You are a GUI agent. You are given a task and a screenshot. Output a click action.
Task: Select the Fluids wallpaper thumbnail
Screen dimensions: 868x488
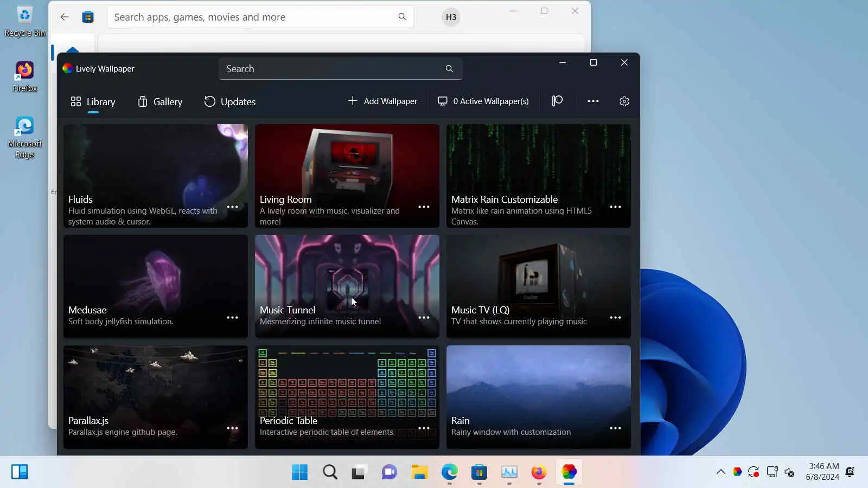point(156,176)
